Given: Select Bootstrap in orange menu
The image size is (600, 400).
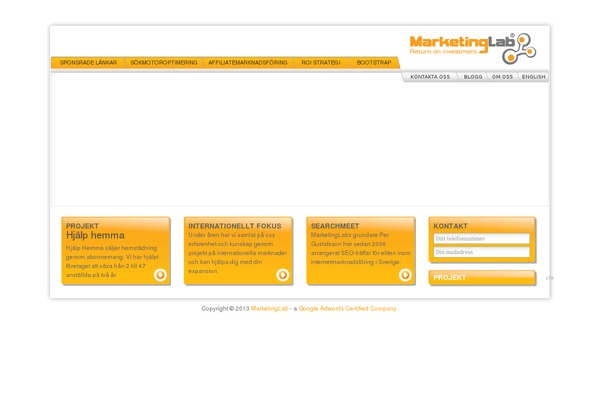Looking at the screenshot, I should pos(374,62).
